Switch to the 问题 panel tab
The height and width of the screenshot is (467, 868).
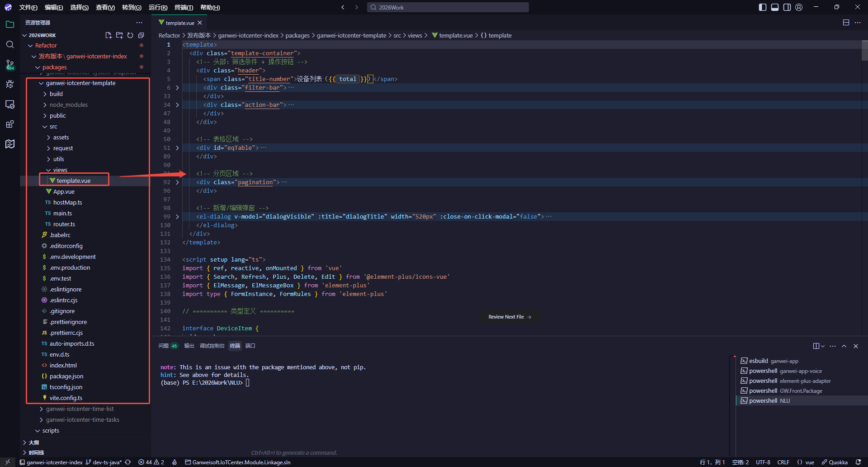(164, 346)
